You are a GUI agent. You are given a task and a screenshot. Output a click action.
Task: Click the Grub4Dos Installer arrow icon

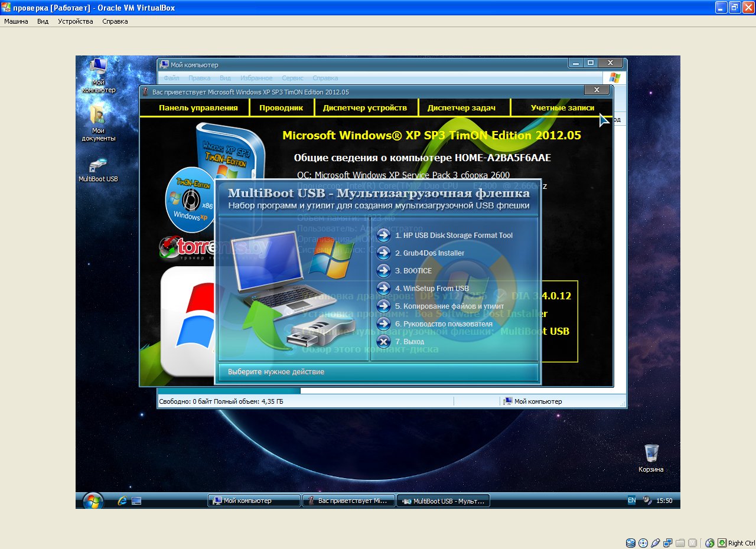pos(383,253)
